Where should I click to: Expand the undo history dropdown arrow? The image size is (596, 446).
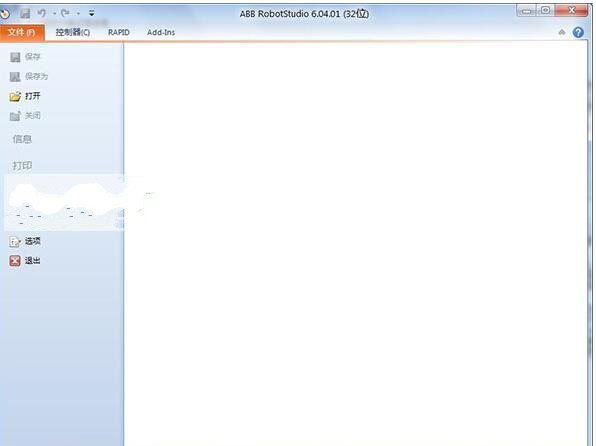[54, 14]
